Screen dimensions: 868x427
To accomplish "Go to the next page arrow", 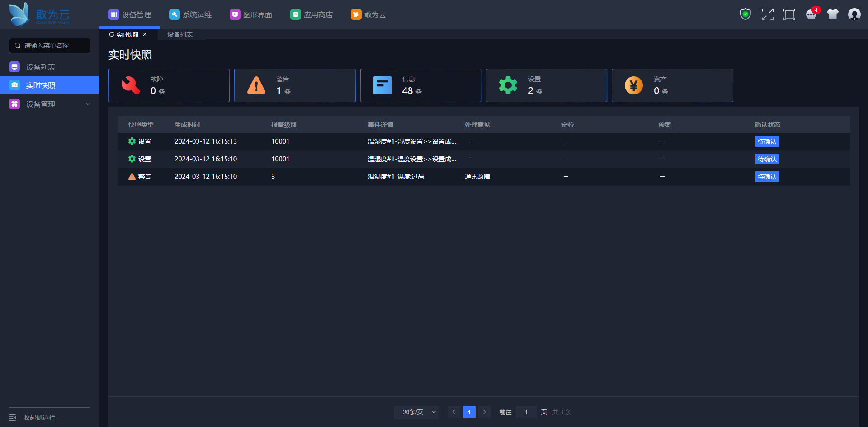I will pos(484,412).
